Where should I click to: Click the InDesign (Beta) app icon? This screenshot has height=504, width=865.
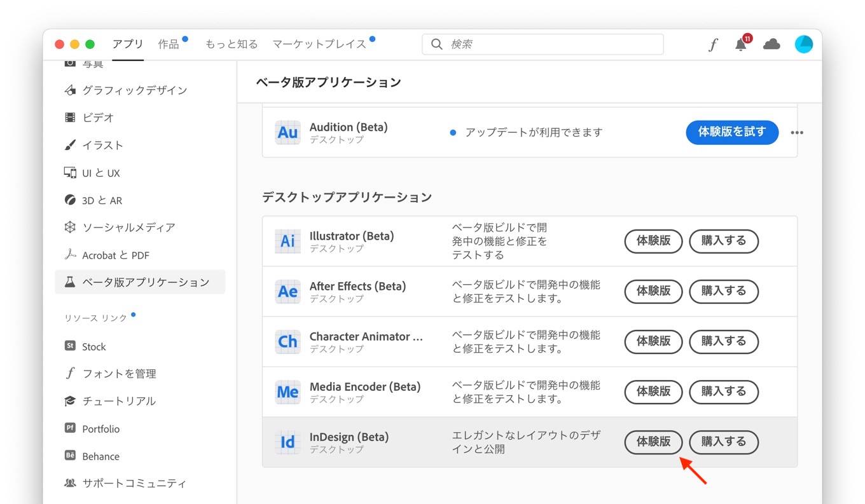pyautogui.click(x=287, y=442)
